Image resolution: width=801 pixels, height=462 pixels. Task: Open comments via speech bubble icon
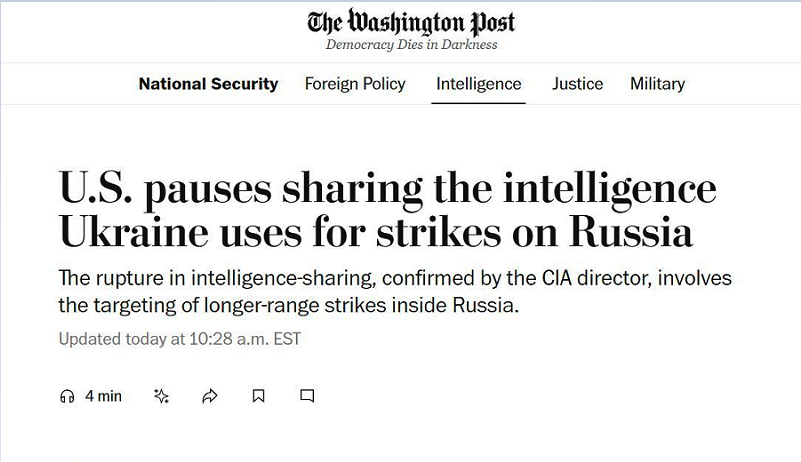point(307,396)
